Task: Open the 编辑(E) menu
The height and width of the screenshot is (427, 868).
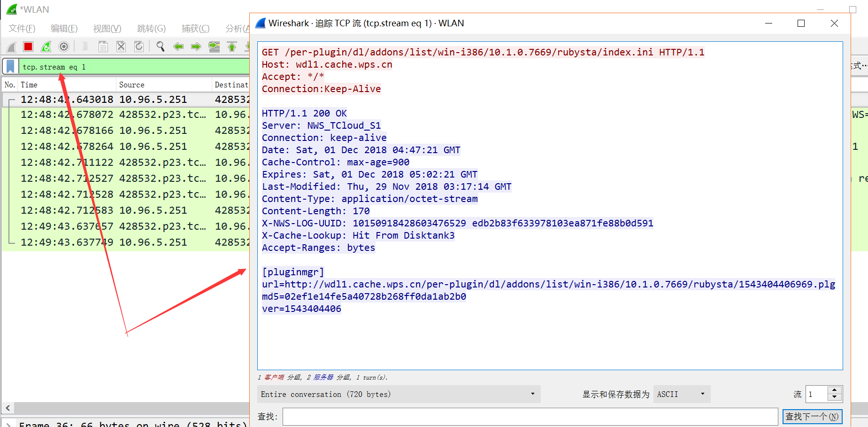Action: (64, 29)
